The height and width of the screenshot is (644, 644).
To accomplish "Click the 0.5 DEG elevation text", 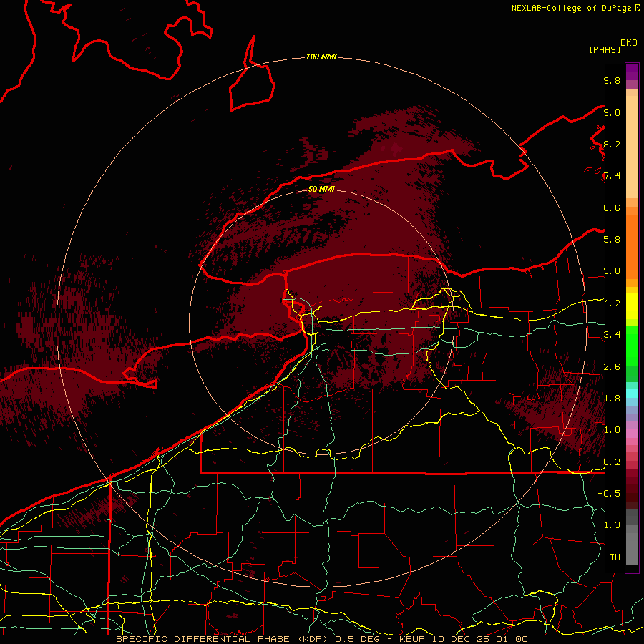I will (x=357, y=639).
